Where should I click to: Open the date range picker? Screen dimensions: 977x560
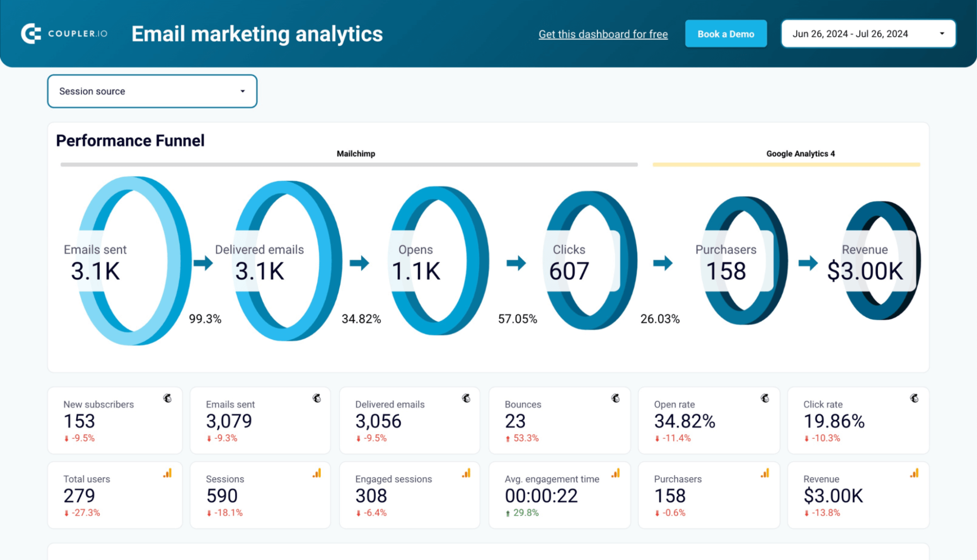coord(868,33)
